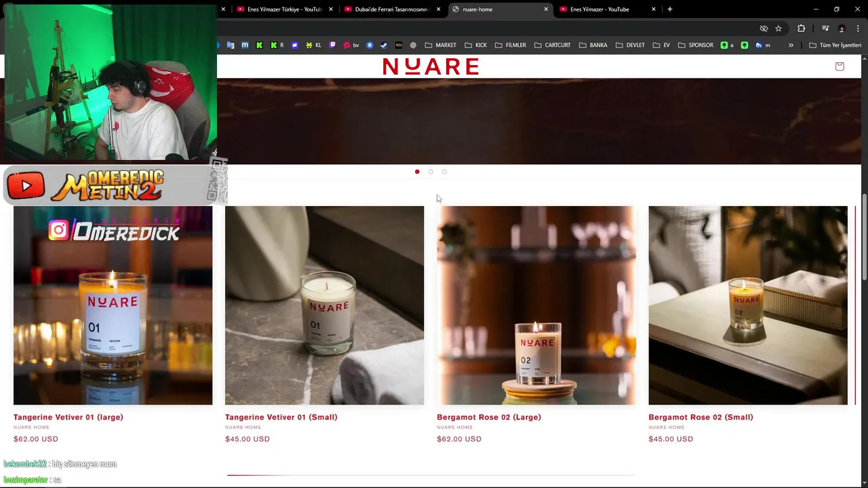868x488 pixels.
Task: Open the purple clip bookmark icon
Action: pos(294,45)
